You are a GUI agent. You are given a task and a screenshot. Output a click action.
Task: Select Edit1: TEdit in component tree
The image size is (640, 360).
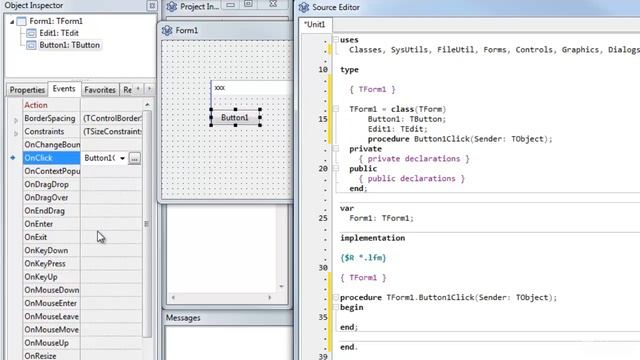click(59, 33)
